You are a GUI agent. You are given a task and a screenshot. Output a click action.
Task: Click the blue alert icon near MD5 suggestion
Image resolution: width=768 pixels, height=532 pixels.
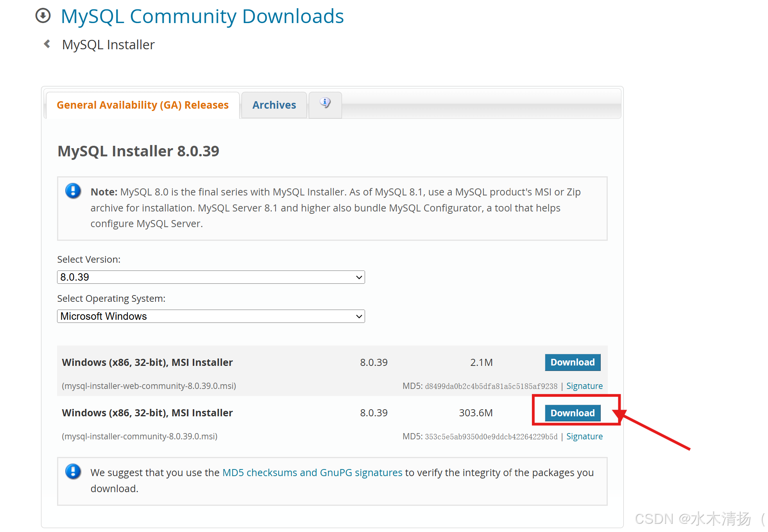point(73,471)
